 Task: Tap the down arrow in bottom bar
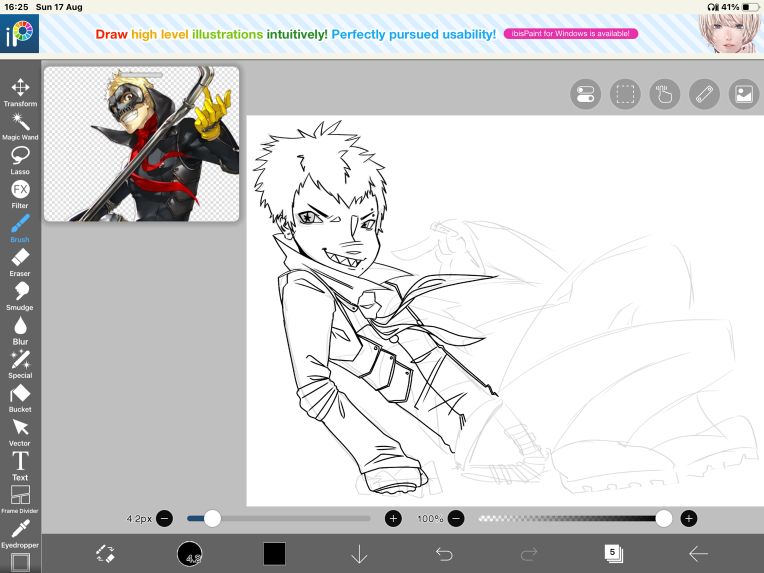click(359, 554)
